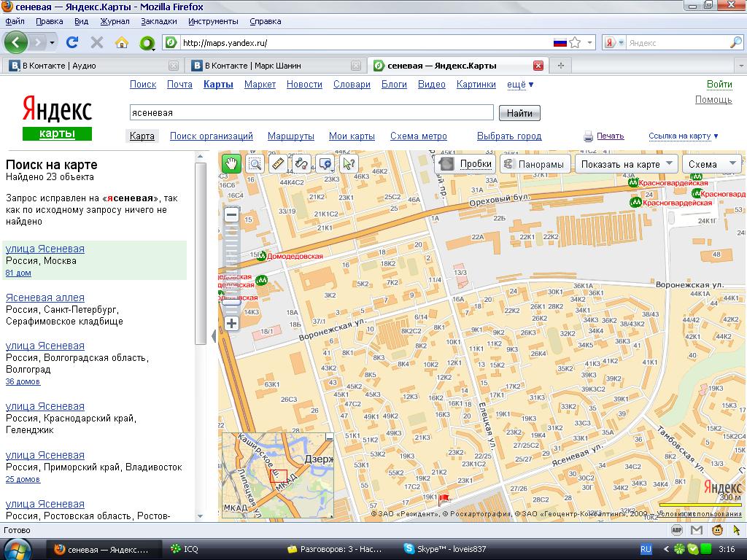Image resolution: width=747 pixels, height=560 pixels.
Task: Click the Яндекс browser search box
Action: click(x=676, y=42)
